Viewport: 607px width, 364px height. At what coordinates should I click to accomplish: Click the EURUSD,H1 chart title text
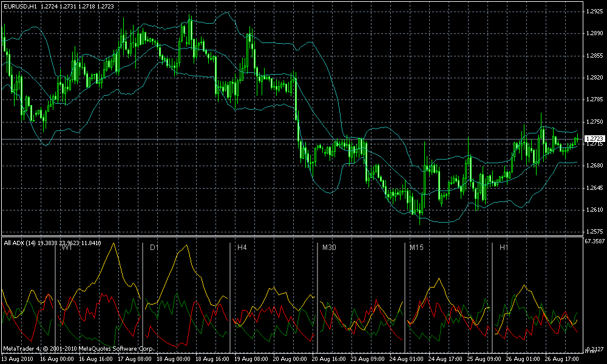coord(20,7)
